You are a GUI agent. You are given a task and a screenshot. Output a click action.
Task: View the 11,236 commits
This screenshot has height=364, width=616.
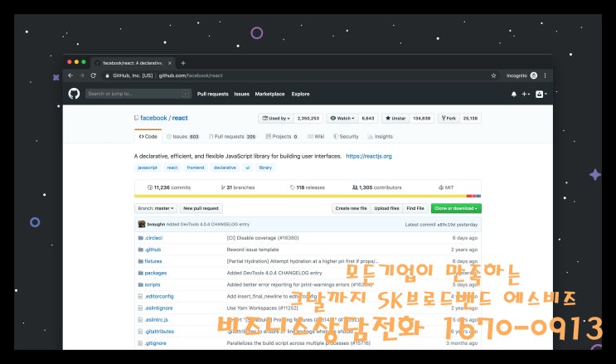pyautogui.click(x=169, y=187)
